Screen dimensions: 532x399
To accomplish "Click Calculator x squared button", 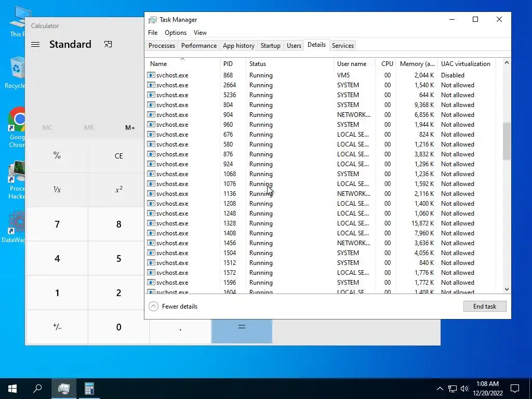I will point(118,190).
